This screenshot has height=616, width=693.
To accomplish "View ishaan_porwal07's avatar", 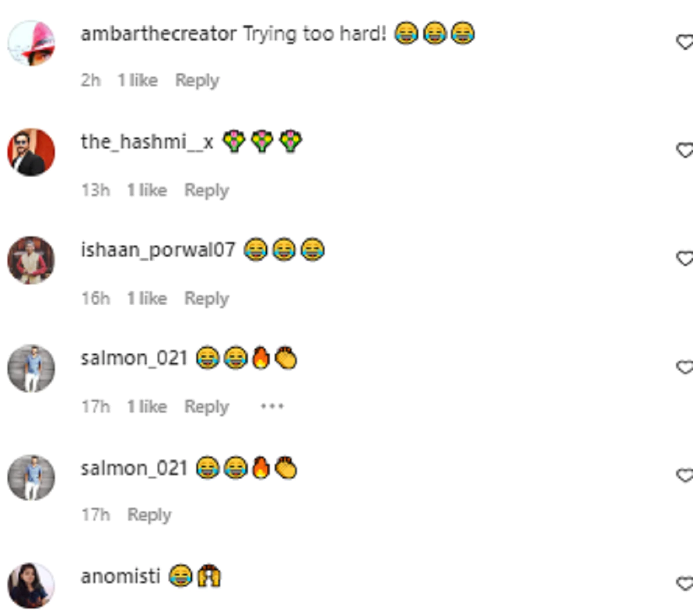I will click(31, 260).
